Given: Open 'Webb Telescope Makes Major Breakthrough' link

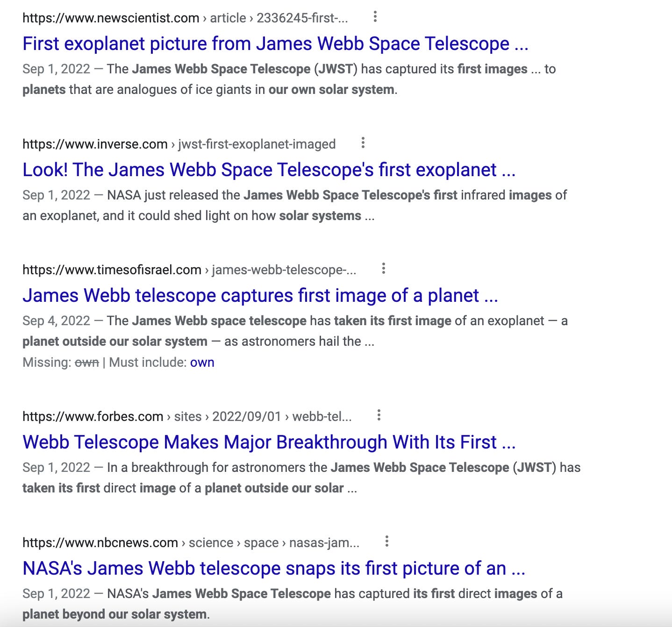Looking at the screenshot, I should click(x=269, y=442).
